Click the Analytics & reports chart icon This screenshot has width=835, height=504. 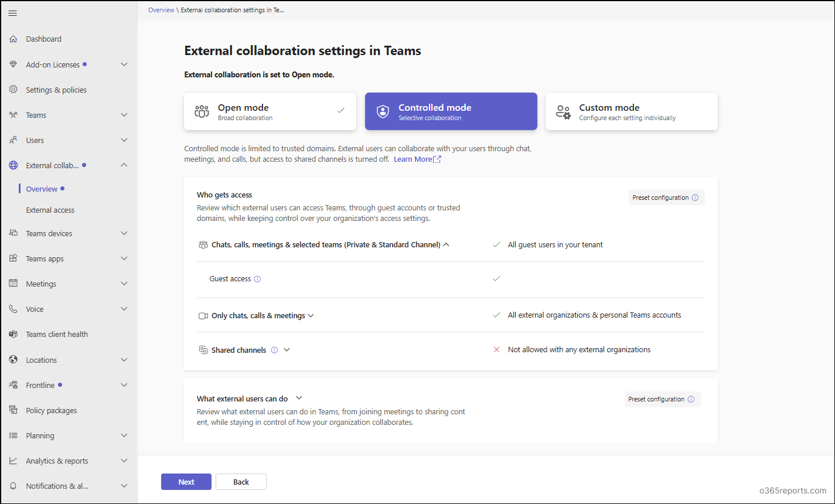click(x=13, y=461)
